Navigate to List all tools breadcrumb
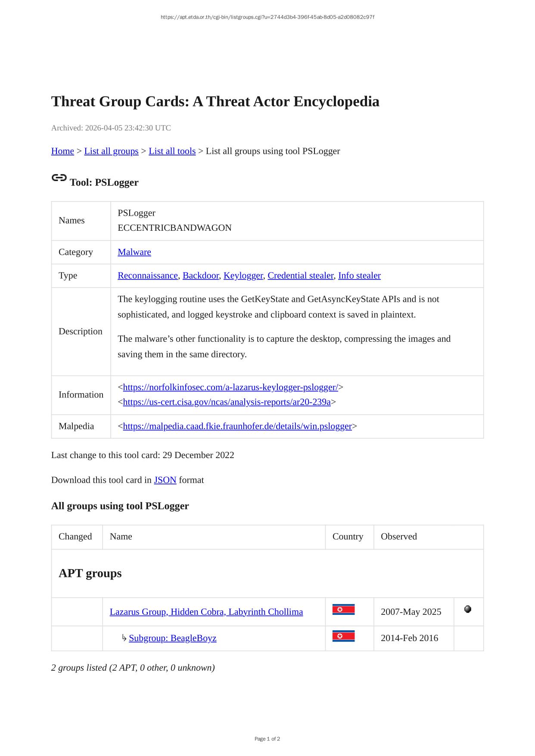 (172, 151)
